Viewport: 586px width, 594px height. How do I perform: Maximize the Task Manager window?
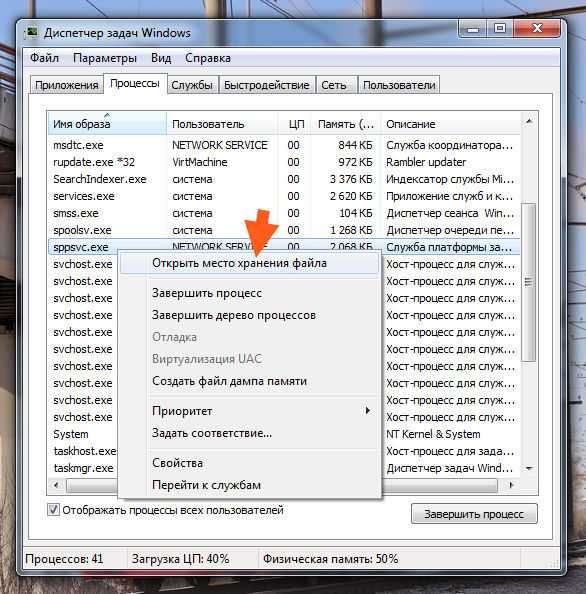point(500,29)
